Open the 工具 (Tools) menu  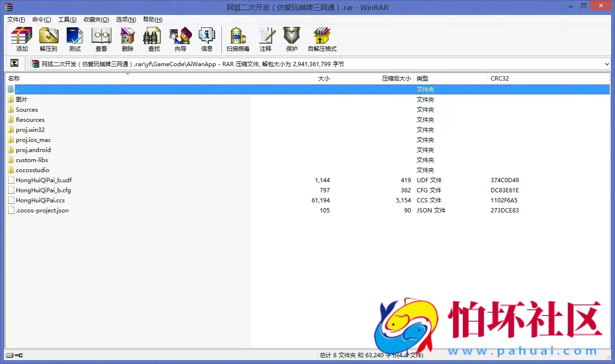tap(67, 19)
